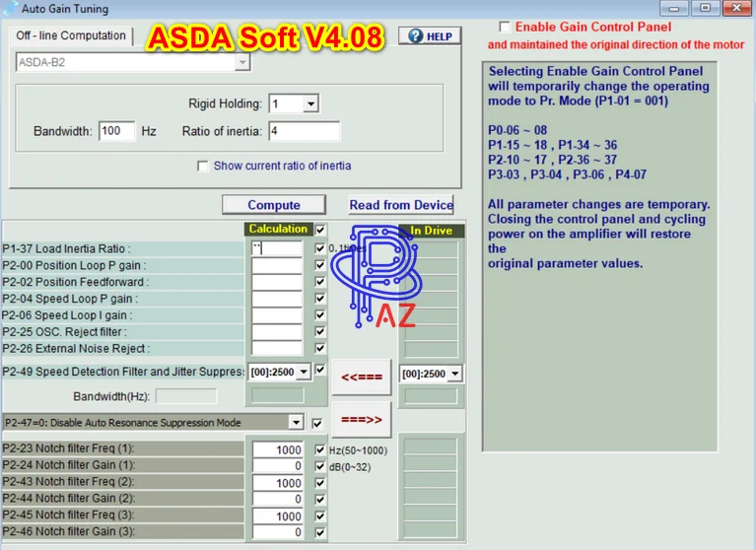Uncheck P2-06 Speed Loop I gain checkbox
The height and width of the screenshot is (550, 756).
coord(319,314)
